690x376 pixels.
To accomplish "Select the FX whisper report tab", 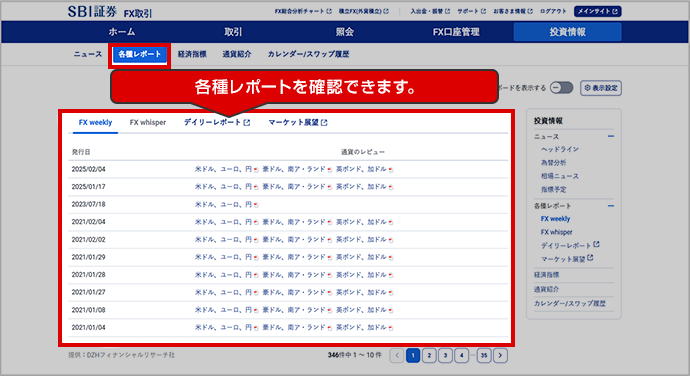I will tap(148, 122).
